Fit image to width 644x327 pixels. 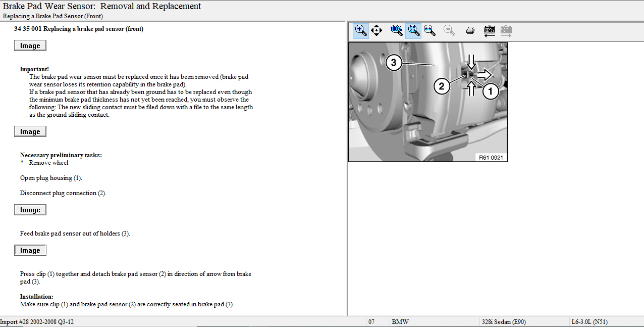[430, 31]
